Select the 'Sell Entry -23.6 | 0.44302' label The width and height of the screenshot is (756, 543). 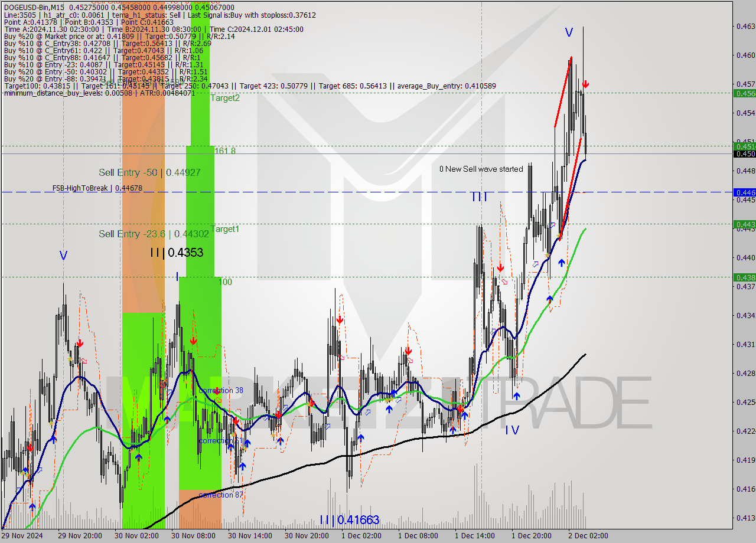pyautogui.click(x=154, y=234)
